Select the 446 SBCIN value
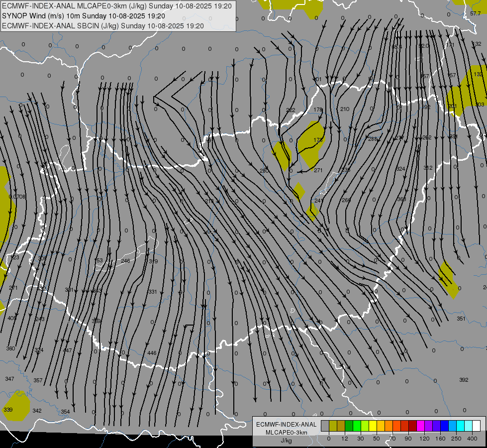Screen dimensions: 487x448 (x=152, y=353)
